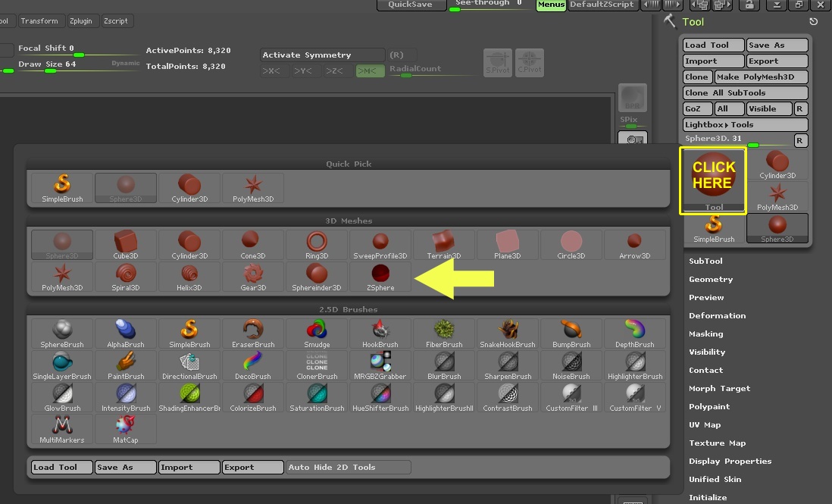Pick the Cube3D mesh
Screen dimensions: 832x504
coord(126,245)
